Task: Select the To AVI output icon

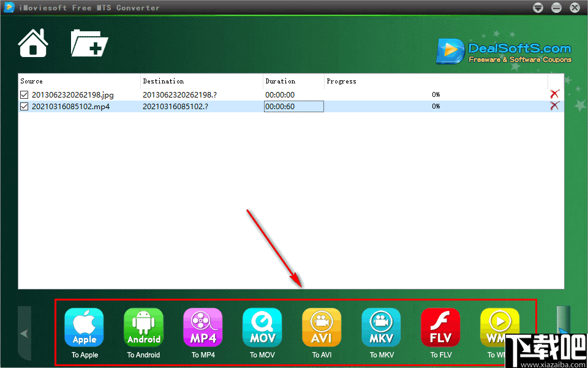Action: click(322, 328)
